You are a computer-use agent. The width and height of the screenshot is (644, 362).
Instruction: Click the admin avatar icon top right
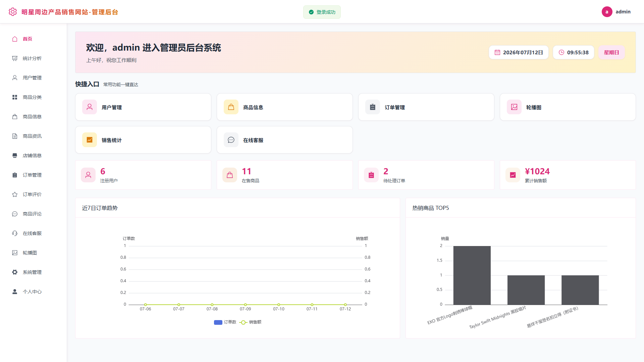pos(607,12)
